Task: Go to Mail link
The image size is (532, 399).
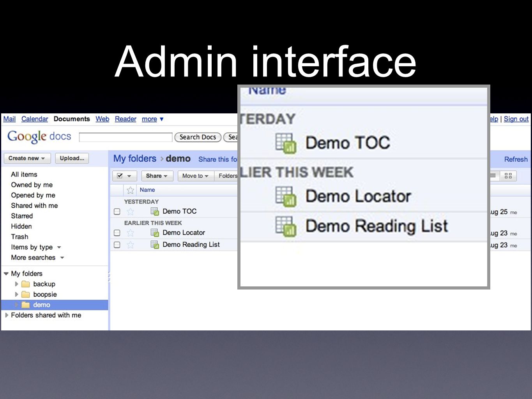Action: click(x=9, y=119)
